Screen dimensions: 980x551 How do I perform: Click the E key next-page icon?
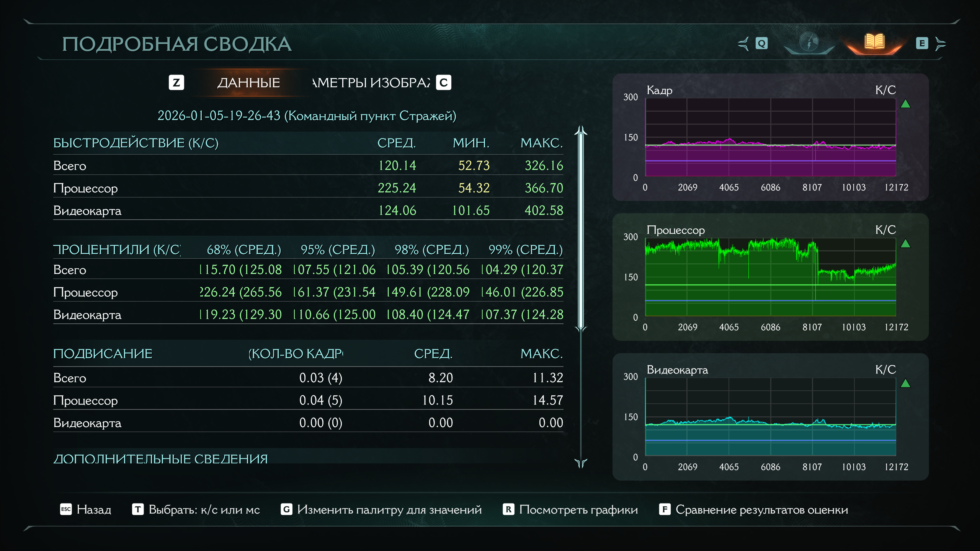[x=922, y=44]
